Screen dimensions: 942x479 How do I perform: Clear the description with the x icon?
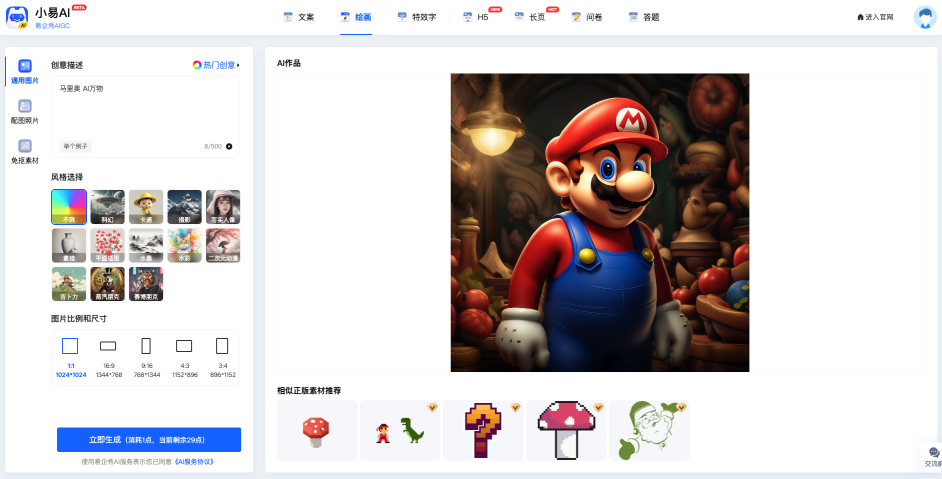pos(229,146)
